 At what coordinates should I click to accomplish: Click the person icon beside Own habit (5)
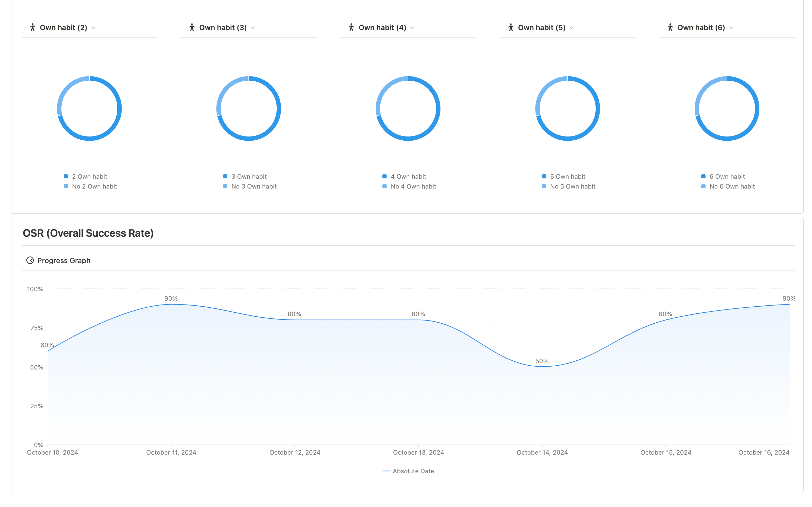[x=511, y=28]
